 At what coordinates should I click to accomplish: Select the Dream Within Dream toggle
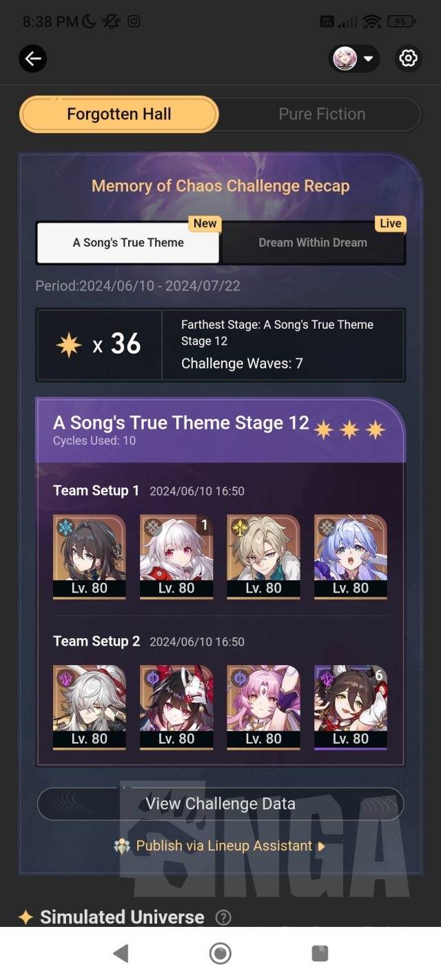pyautogui.click(x=313, y=243)
